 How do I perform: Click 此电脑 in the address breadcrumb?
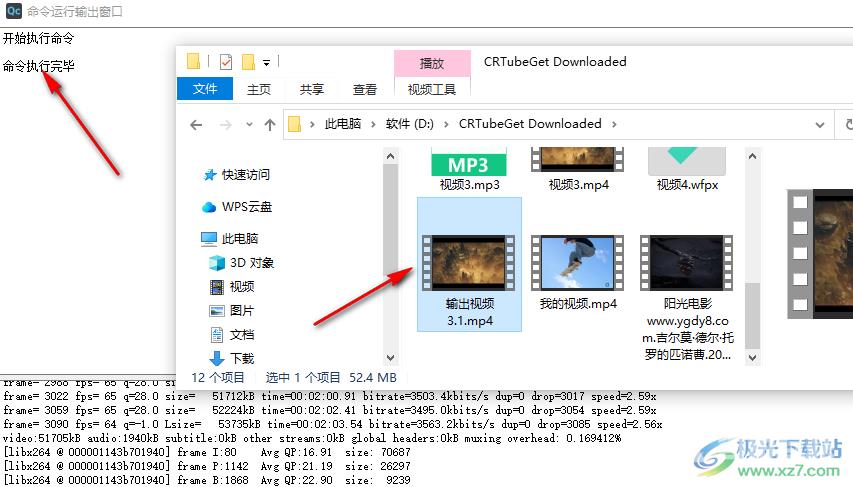343,124
